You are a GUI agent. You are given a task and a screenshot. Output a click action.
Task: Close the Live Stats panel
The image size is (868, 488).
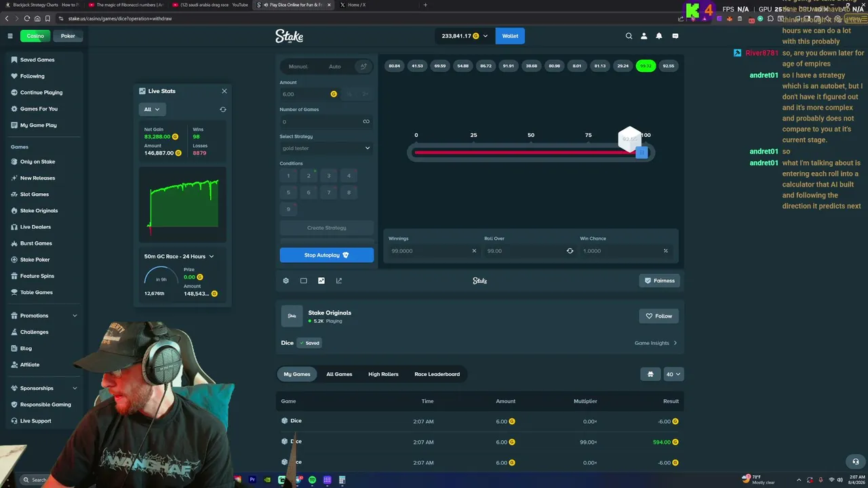click(x=224, y=91)
